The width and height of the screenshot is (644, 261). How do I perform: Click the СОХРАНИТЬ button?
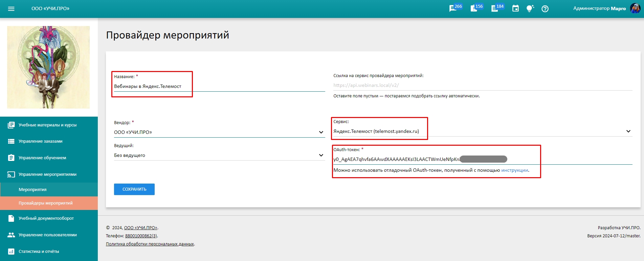[134, 189]
